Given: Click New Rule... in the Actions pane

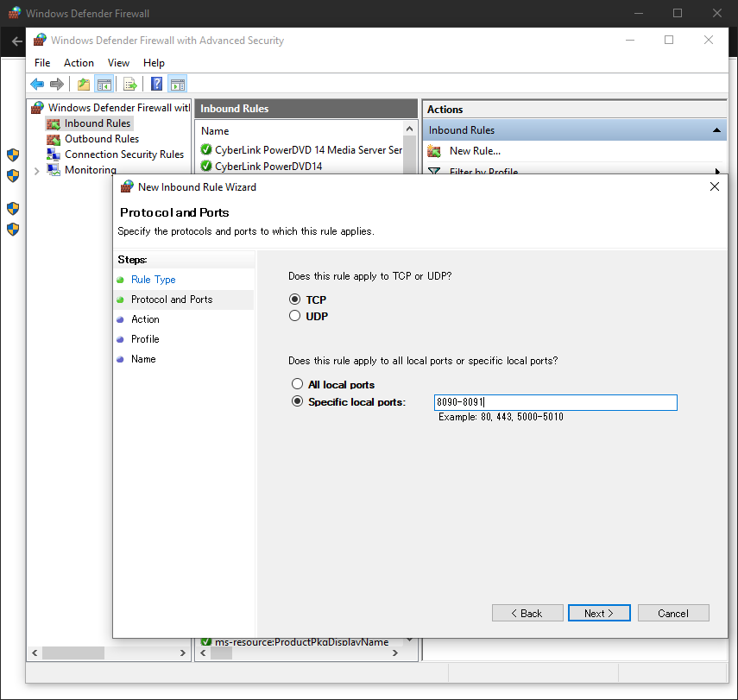Looking at the screenshot, I should (x=475, y=151).
